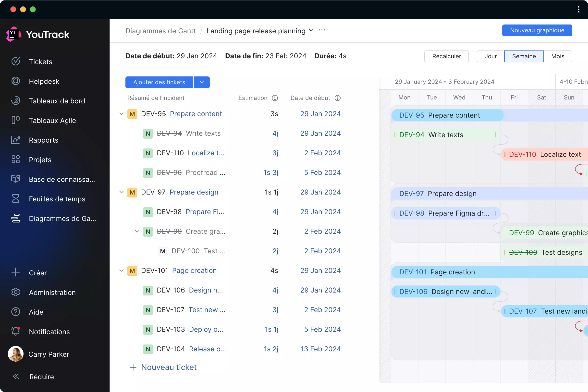
Task: Open Rapports section
Action: pos(43,140)
